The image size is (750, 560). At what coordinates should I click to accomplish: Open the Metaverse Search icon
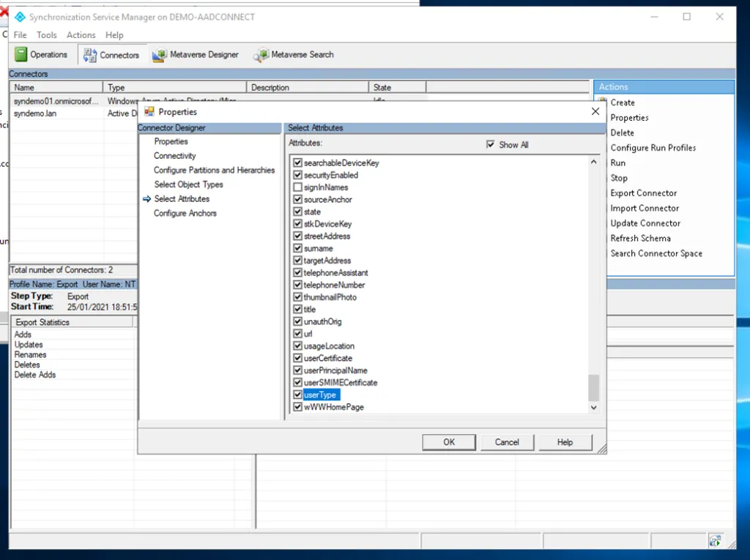pos(261,55)
